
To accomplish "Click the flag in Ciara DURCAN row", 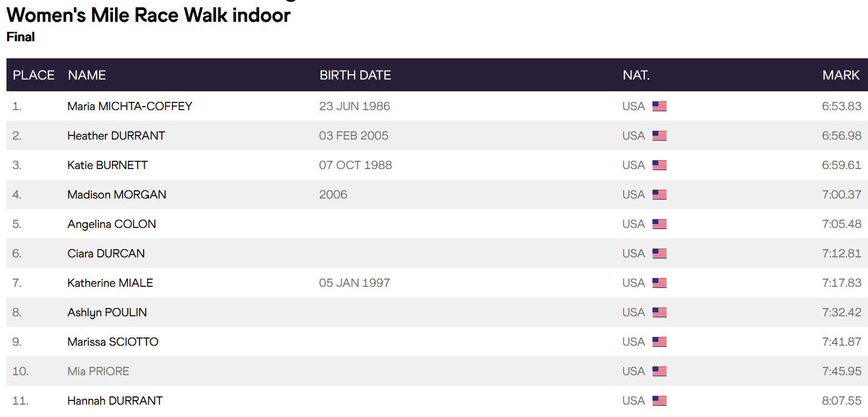I will [660, 254].
